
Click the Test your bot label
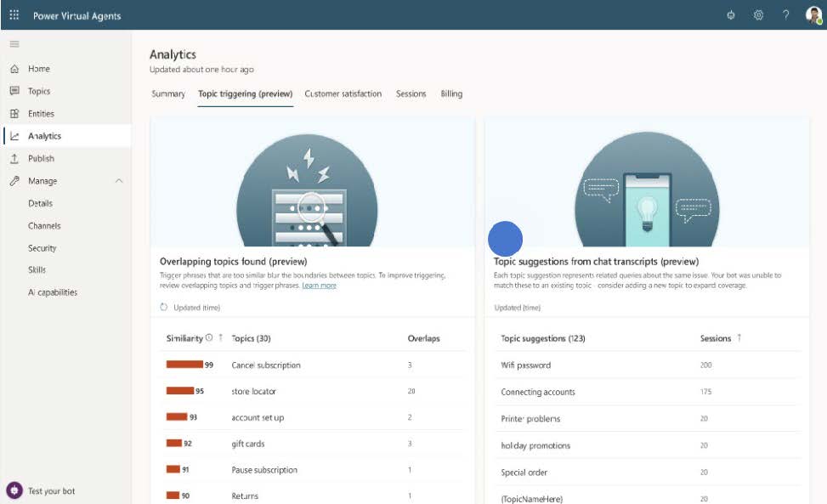click(x=51, y=490)
